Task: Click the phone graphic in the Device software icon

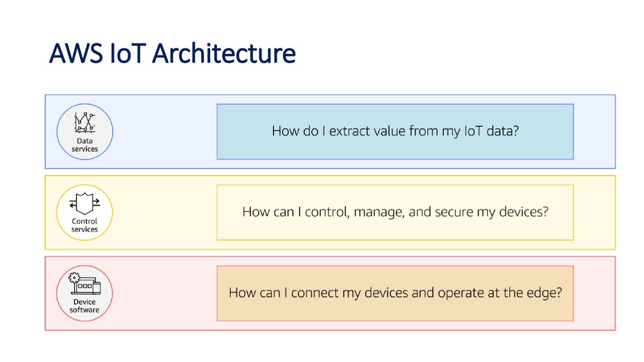Action: (96, 288)
